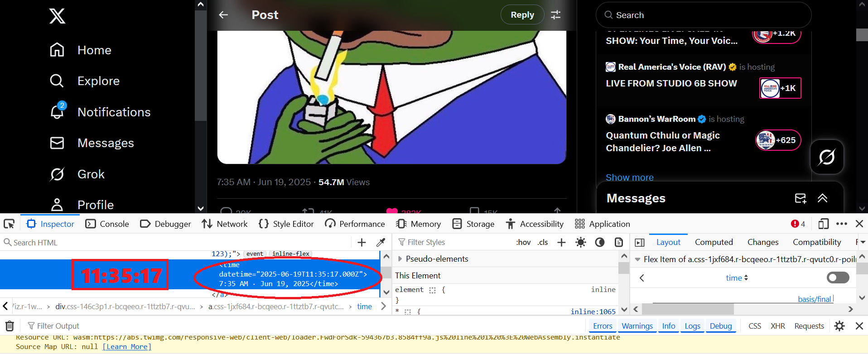This screenshot has height=354, width=868.
Task: Go to Explore in the sidebar
Action: pos(85,81)
